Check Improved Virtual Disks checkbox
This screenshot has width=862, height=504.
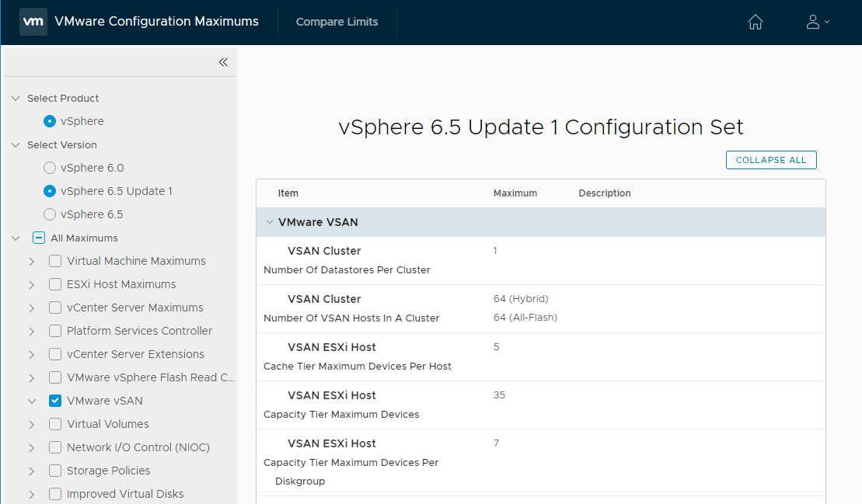point(55,494)
